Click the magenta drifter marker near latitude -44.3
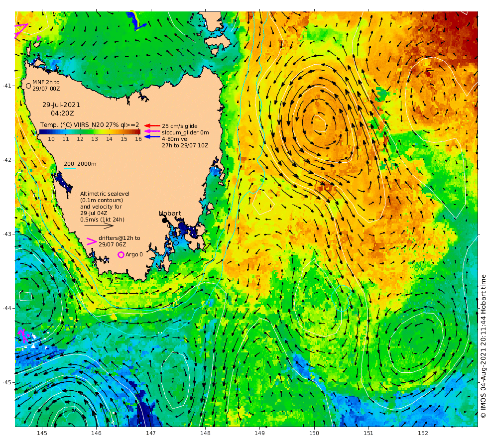The height and width of the screenshot is (448, 488). (x=23, y=336)
